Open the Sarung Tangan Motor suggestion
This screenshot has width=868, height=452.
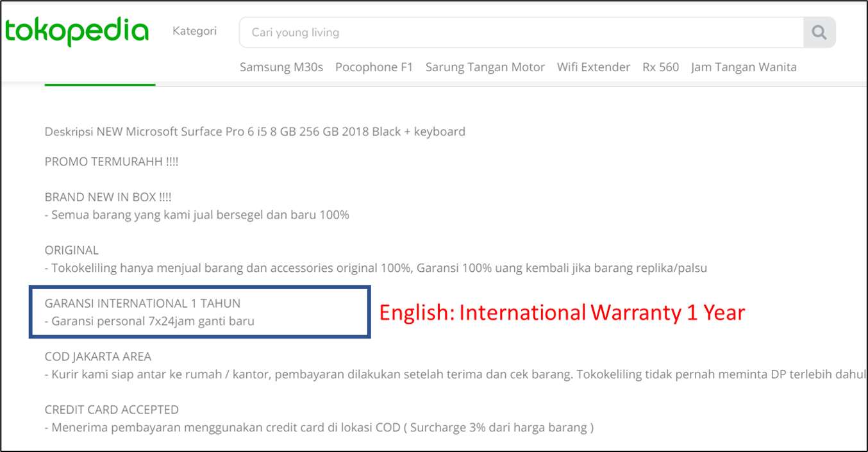click(485, 67)
